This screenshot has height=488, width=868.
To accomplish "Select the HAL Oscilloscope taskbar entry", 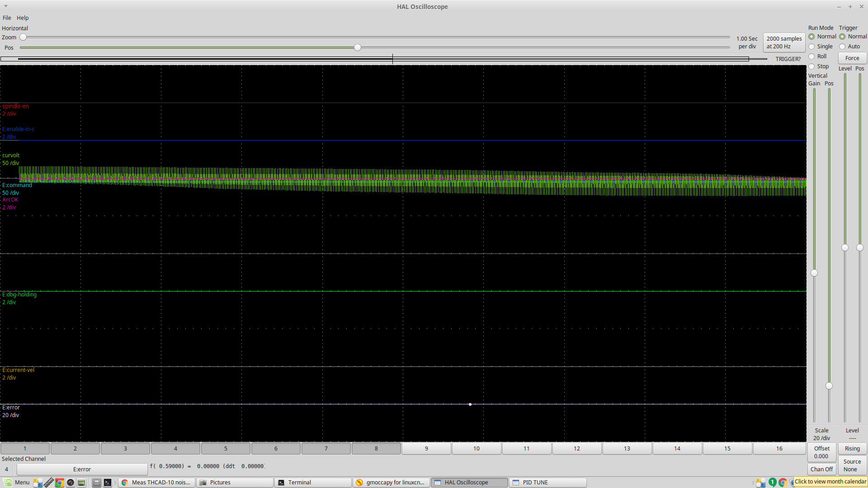I will [470, 482].
